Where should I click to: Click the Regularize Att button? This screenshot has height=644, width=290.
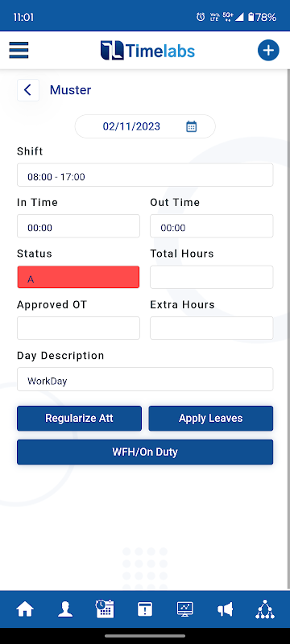79,419
